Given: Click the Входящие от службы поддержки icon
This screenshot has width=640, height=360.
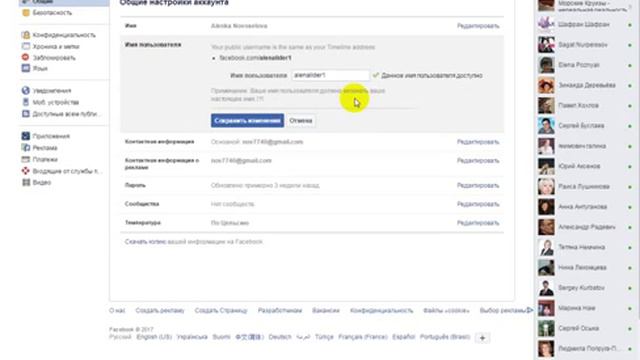Looking at the screenshot, I should coord(26,171).
